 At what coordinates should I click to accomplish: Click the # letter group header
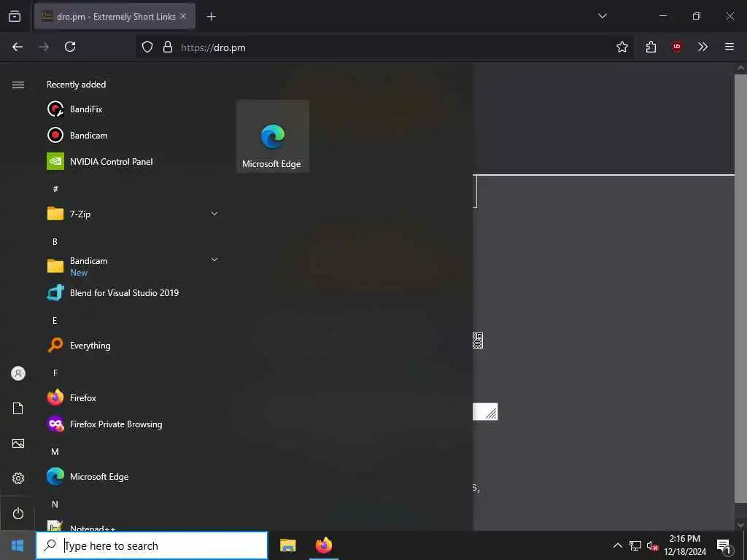55,189
